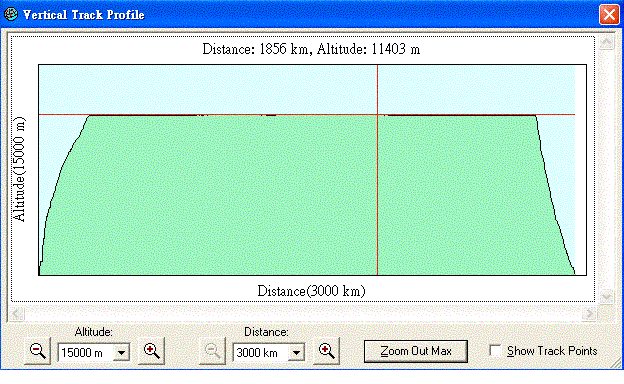Zoom in the altitude scale
This screenshot has height=384, width=624.
click(x=151, y=351)
